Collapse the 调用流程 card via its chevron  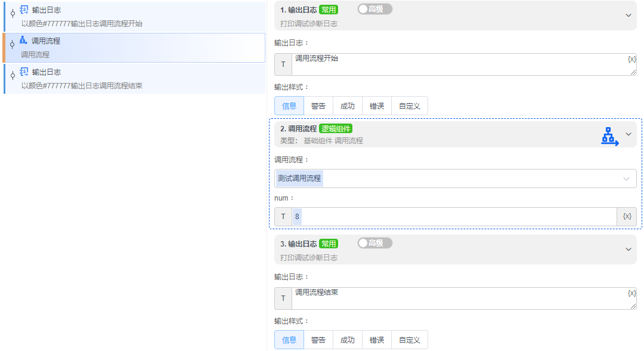[628, 134]
